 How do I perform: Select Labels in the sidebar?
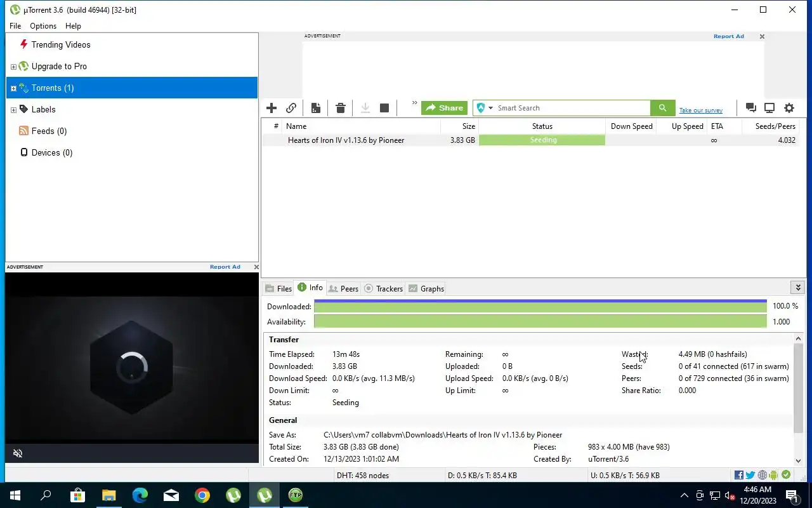pyautogui.click(x=43, y=109)
